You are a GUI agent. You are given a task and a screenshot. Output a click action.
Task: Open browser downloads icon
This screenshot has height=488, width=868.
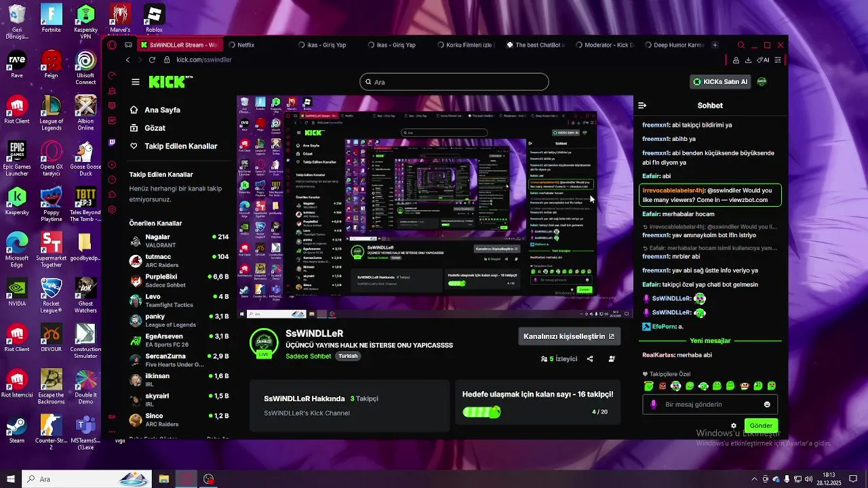coord(749,60)
